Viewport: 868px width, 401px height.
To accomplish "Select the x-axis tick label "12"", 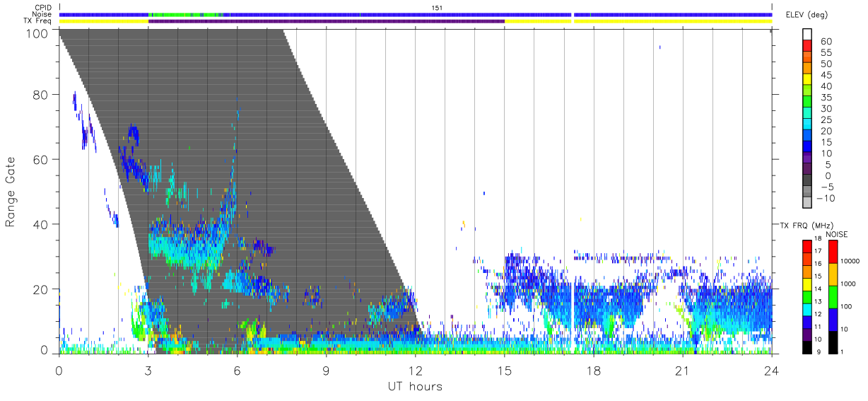I will [x=415, y=371].
